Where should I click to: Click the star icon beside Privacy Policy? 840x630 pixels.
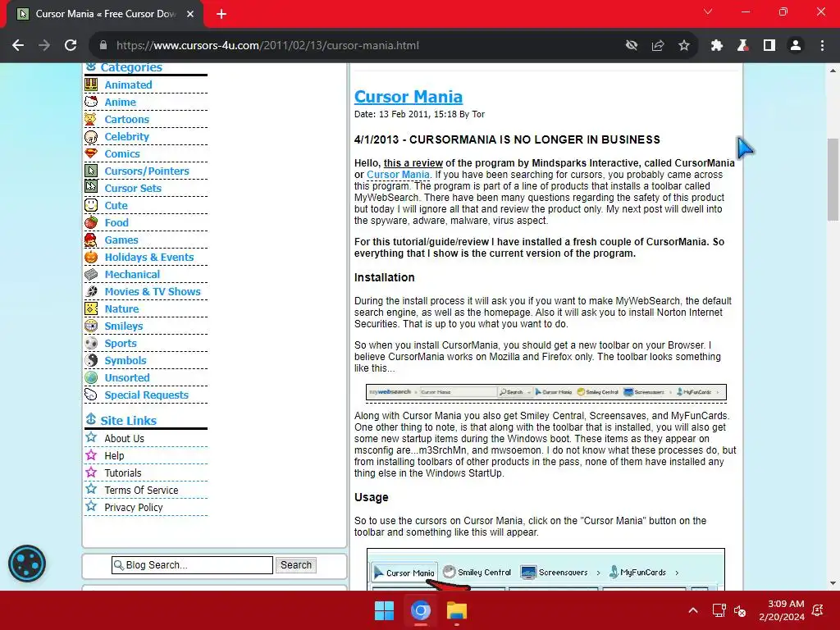91,506
